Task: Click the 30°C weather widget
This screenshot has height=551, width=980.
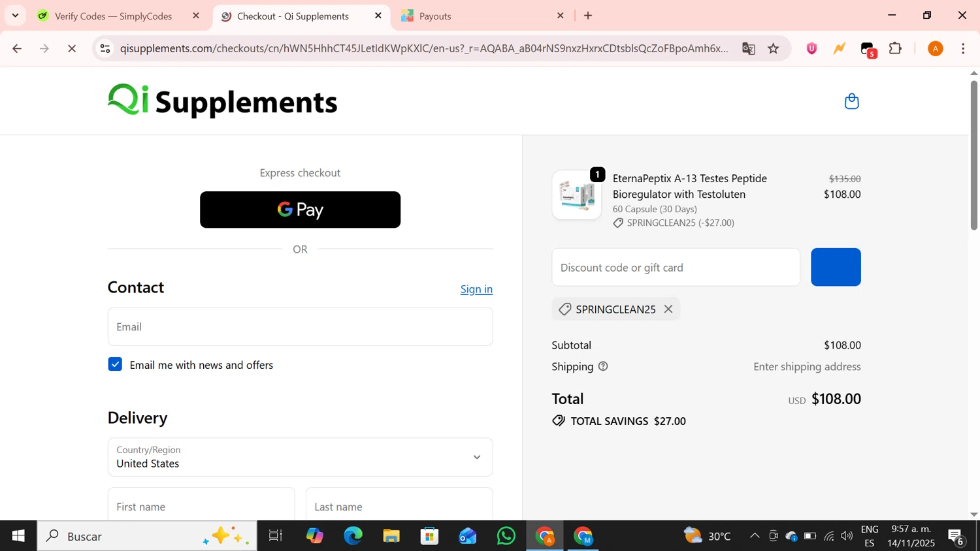Action: click(x=708, y=536)
